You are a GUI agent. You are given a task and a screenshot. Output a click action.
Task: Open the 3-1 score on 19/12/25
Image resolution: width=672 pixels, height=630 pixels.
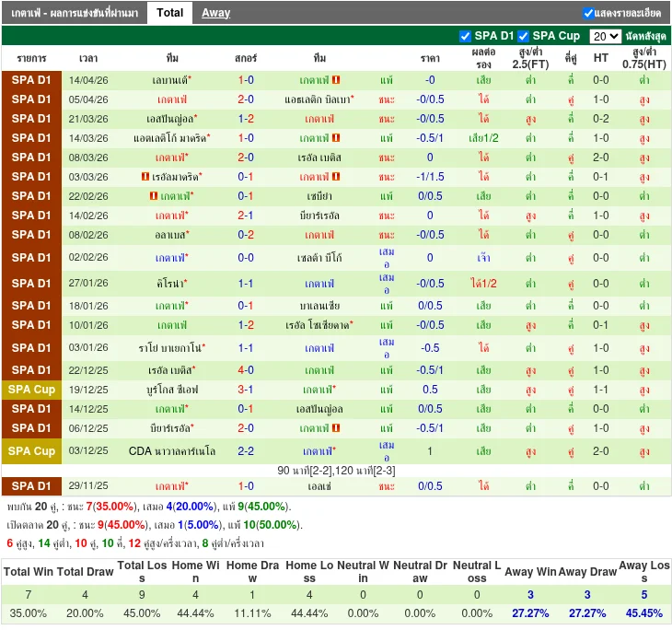click(x=246, y=390)
